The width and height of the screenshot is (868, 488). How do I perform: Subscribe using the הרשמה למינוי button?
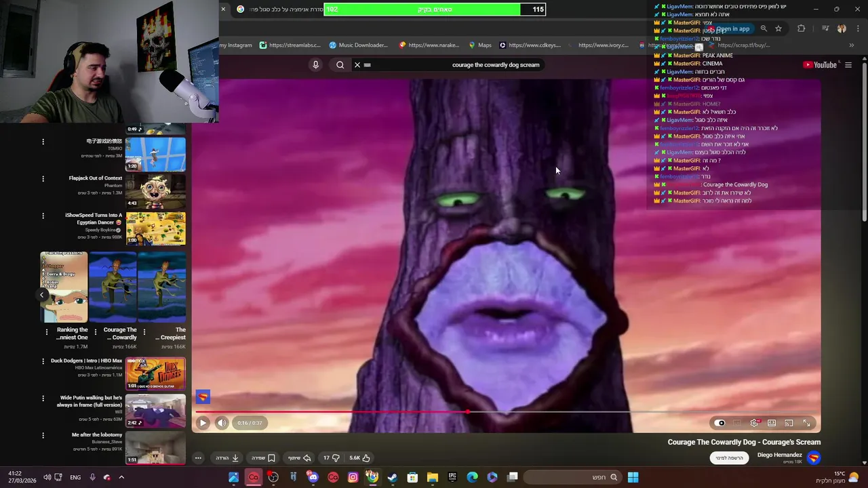click(x=729, y=457)
